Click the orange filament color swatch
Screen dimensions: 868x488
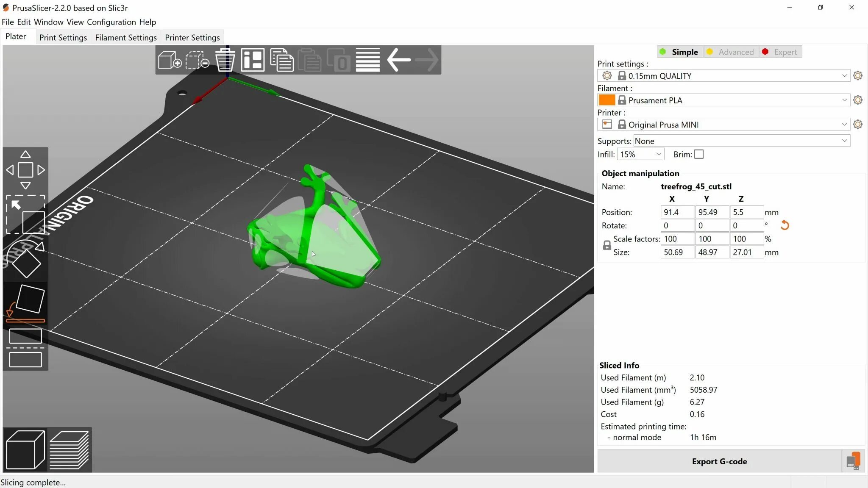[606, 100]
